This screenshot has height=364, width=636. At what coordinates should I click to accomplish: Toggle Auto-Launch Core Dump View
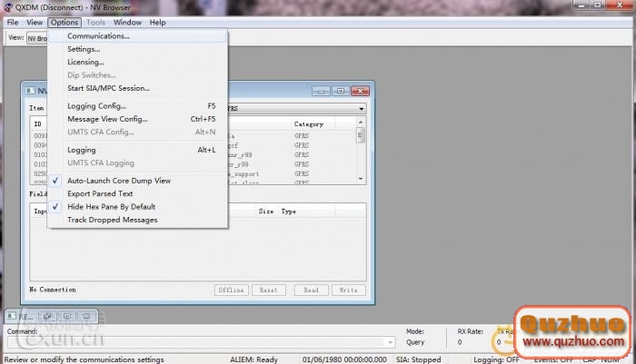click(x=138, y=181)
